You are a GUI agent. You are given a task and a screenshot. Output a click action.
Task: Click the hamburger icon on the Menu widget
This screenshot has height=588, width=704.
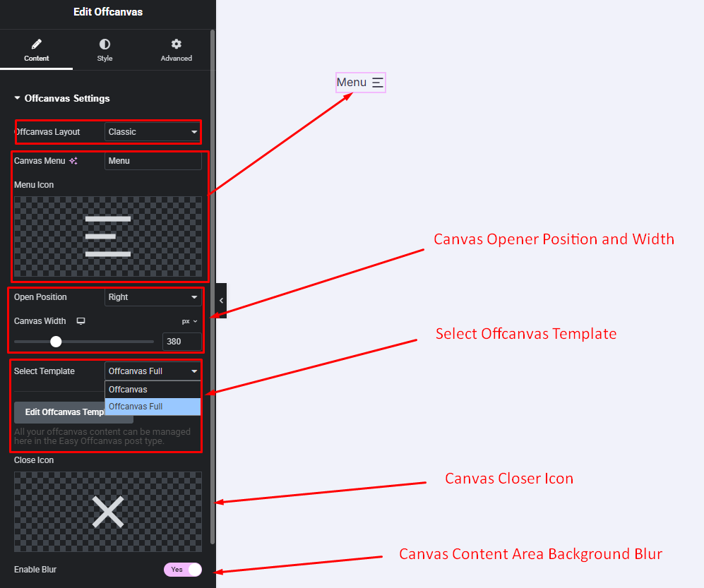[378, 83]
